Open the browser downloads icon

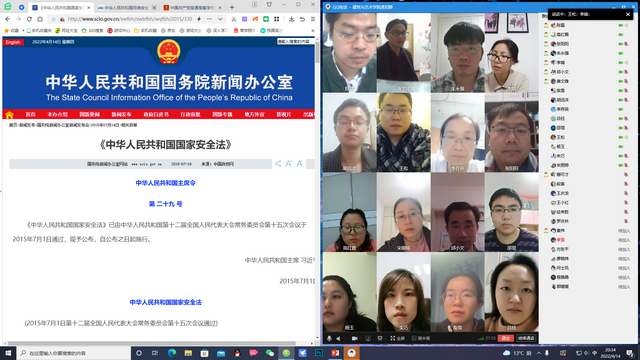[x=291, y=19]
